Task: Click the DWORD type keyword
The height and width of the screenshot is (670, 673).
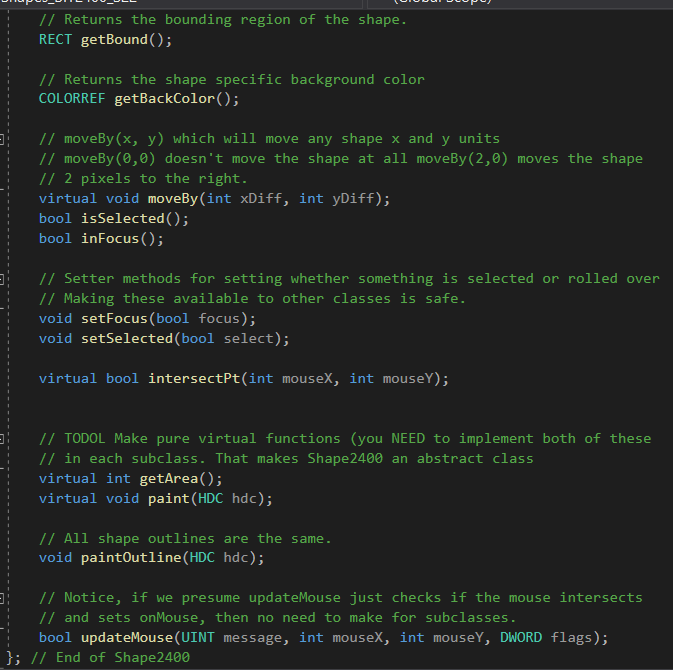Action: [521, 637]
